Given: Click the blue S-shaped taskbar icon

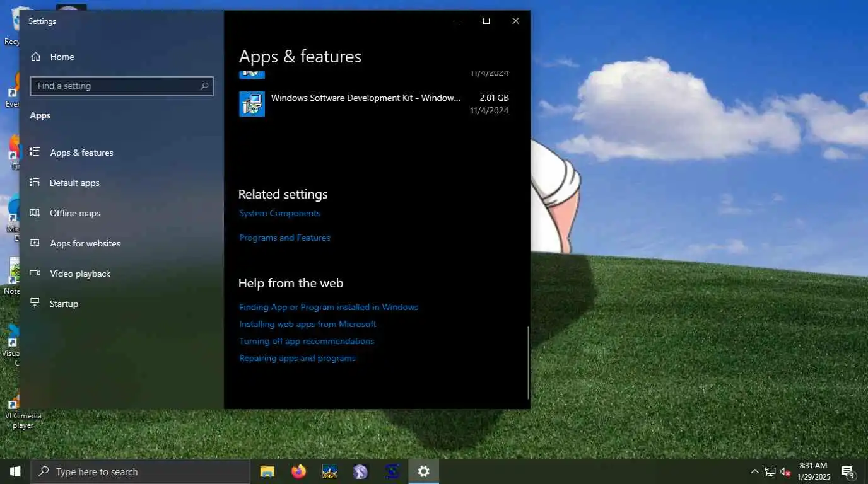Looking at the screenshot, I should coord(392,471).
